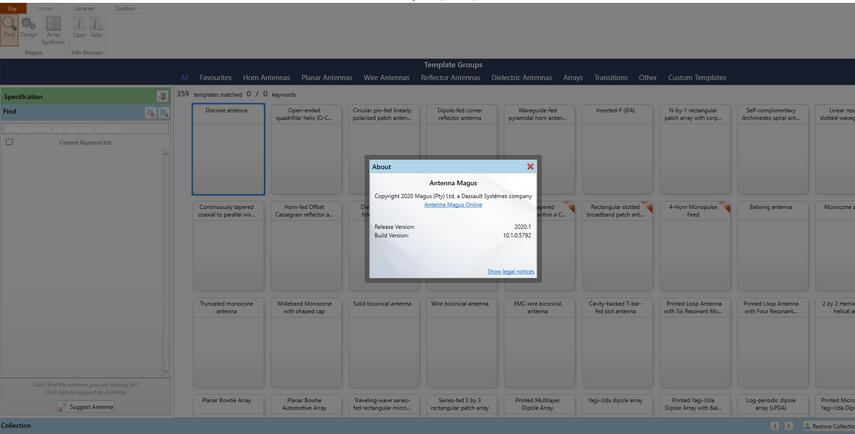Select the Other template group
855x434 pixels.
(648, 77)
